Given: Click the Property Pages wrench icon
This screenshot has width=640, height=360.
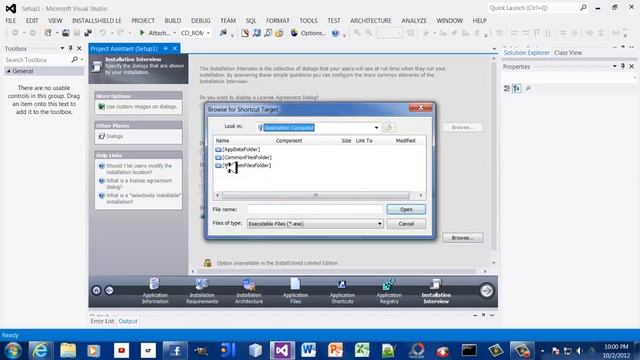Looking at the screenshot, I should coord(528,88).
